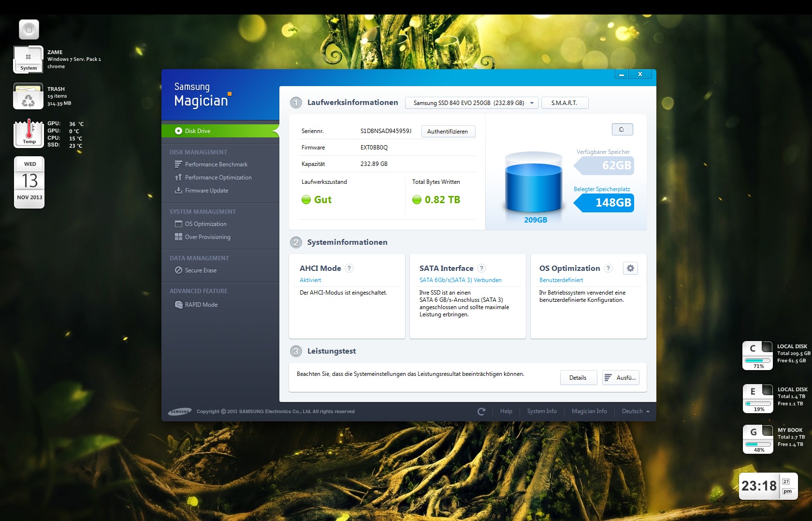Minimize the Samsung Magician window
This screenshot has width=812, height=521.
click(x=622, y=74)
